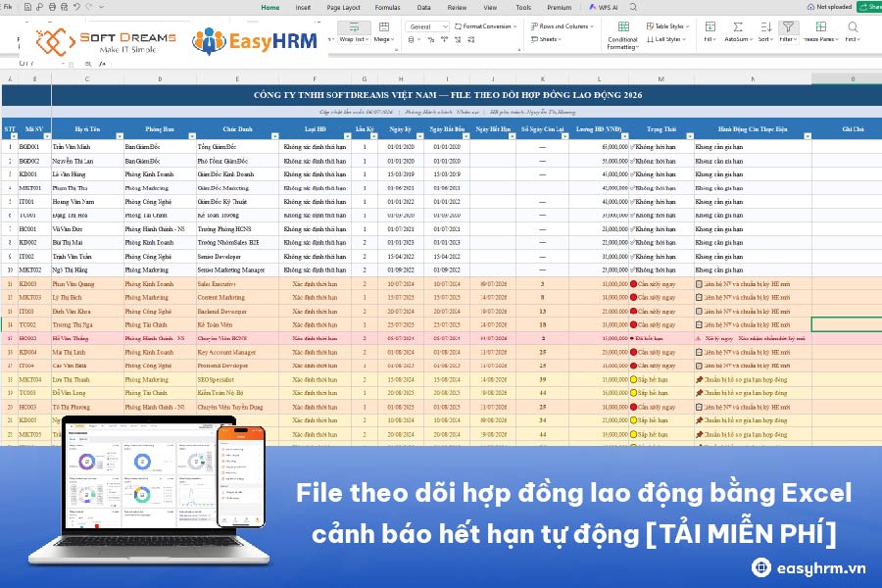Switch to the Premium tab

(x=560, y=7)
